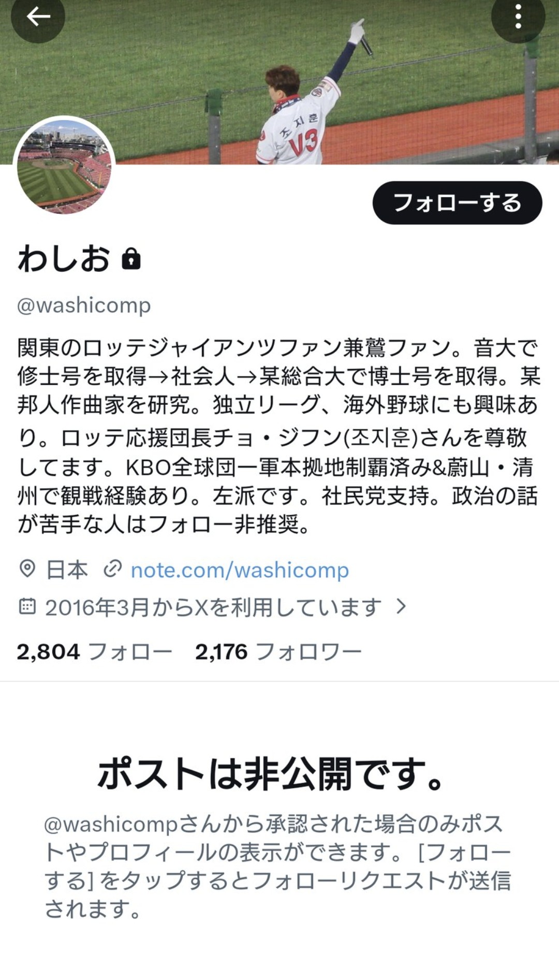
Task: Tap the profile bio description text
Action: [279, 435]
